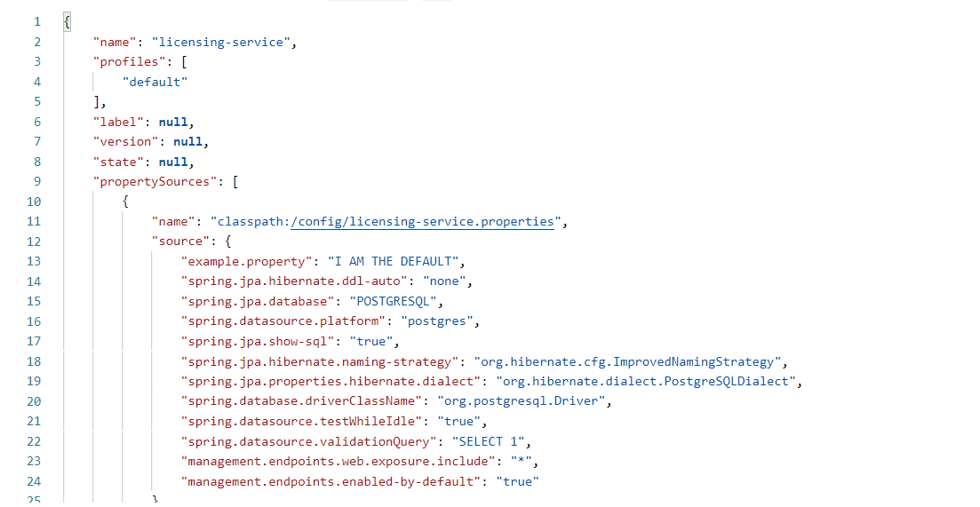Click the "source" key on line 12
The image size is (980, 507).
click(x=180, y=242)
